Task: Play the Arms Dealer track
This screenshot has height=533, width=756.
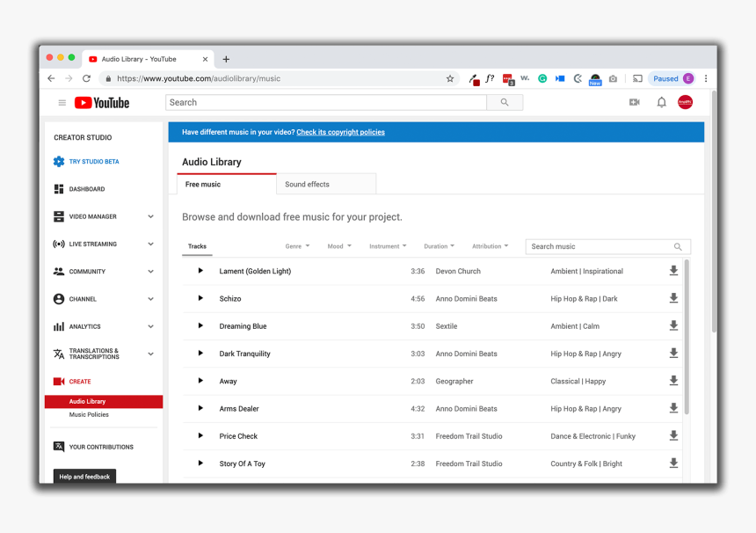Action: 200,408
